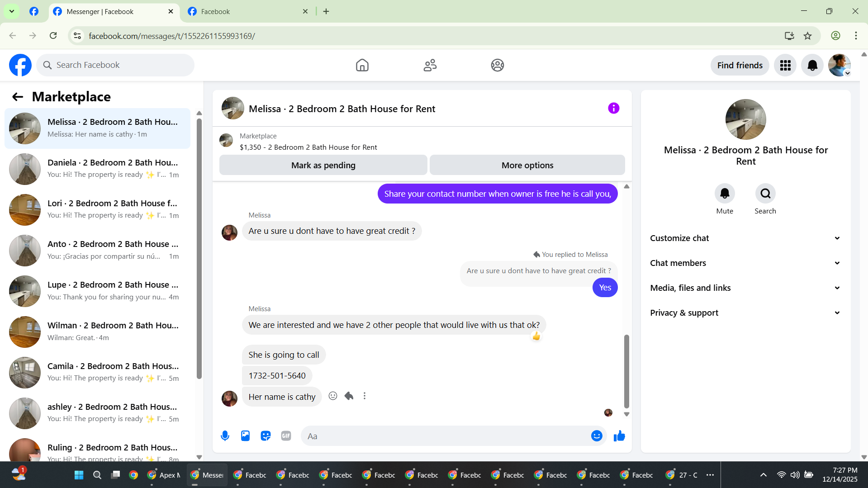868x488 pixels.
Task: Expand Media, files and links section
Action: click(x=745, y=288)
